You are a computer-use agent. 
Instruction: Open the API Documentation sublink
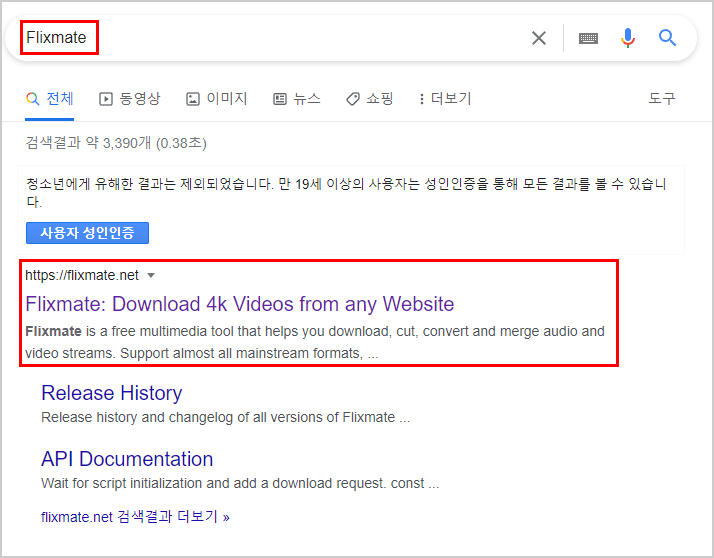point(127,459)
